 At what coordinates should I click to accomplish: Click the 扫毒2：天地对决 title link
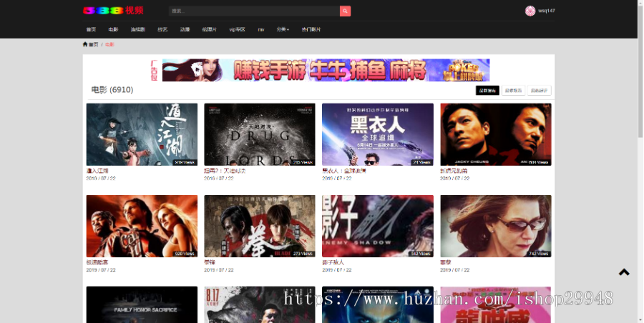pos(225,171)
